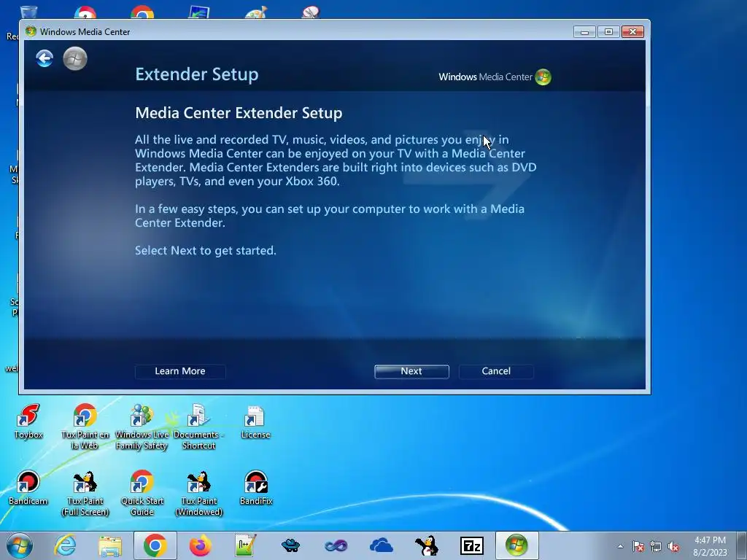
Task: Launch Firefox from the taskbar
Action: pos(200,545)
